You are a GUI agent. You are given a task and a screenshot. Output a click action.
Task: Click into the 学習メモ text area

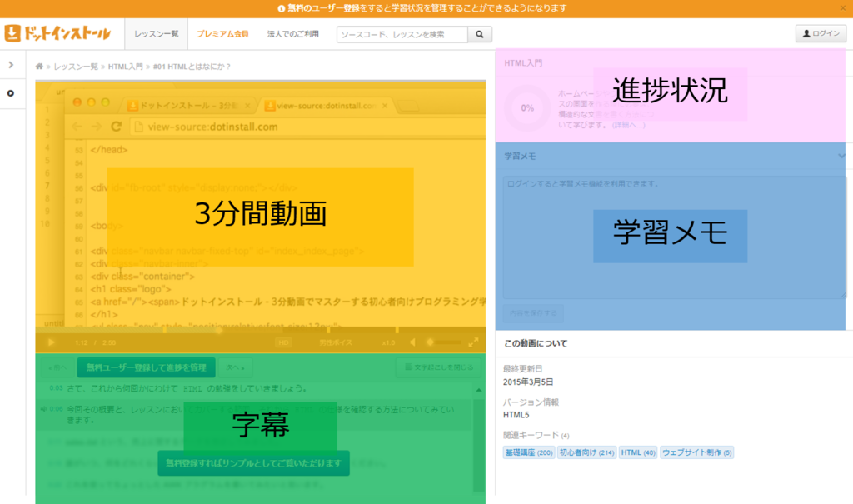pyautogui.click(x=675, y=237)
